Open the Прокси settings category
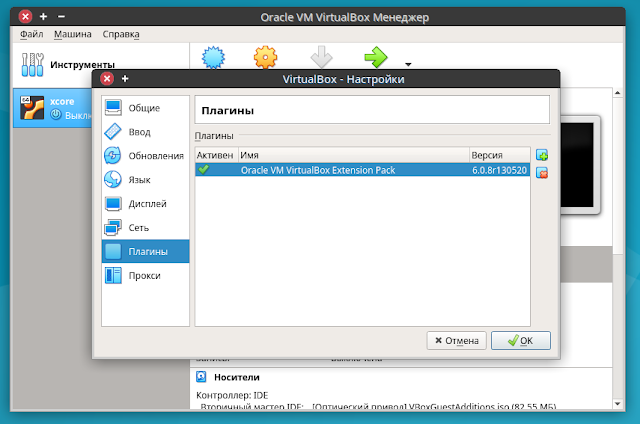This screenshot has height=424, width=640. point(145,275)
